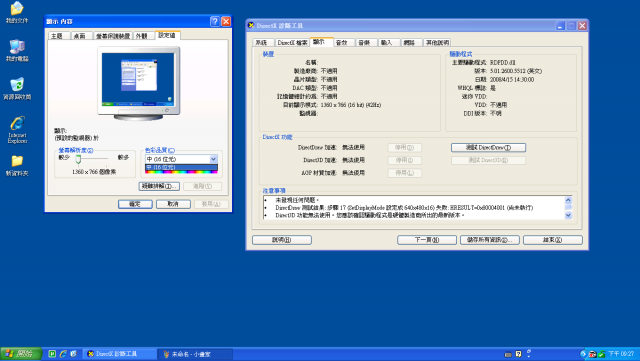Click the 疑難排解 button in 顯示內容
Viewport: 640px width, 361px height.
tap(159, 186)
